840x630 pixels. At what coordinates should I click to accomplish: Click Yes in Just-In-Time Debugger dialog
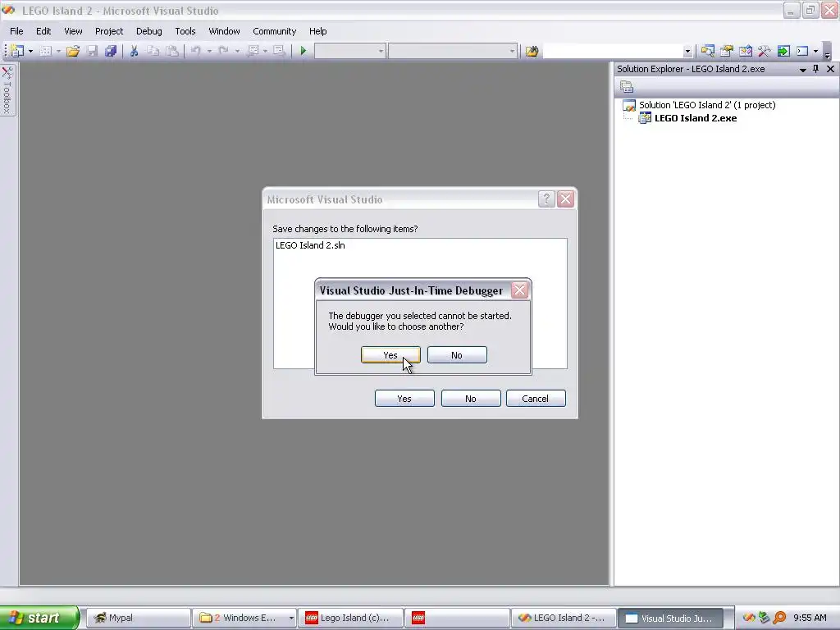click(390, 355)
